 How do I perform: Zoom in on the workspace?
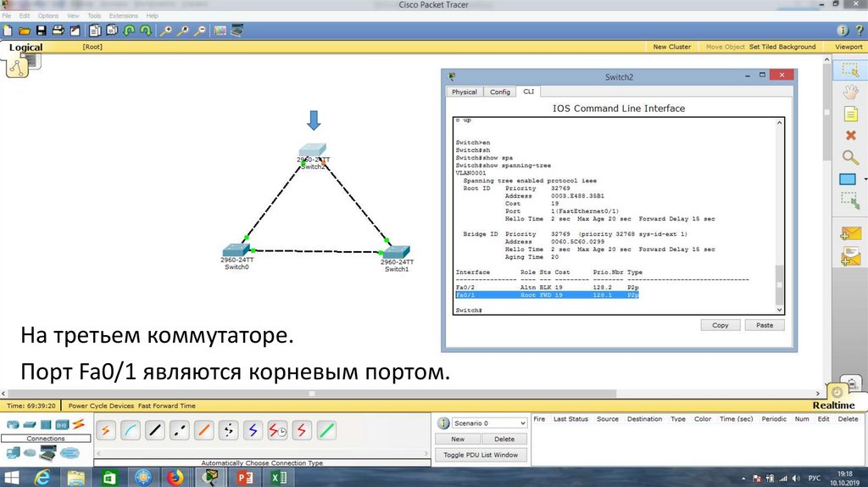coord(165,31)
